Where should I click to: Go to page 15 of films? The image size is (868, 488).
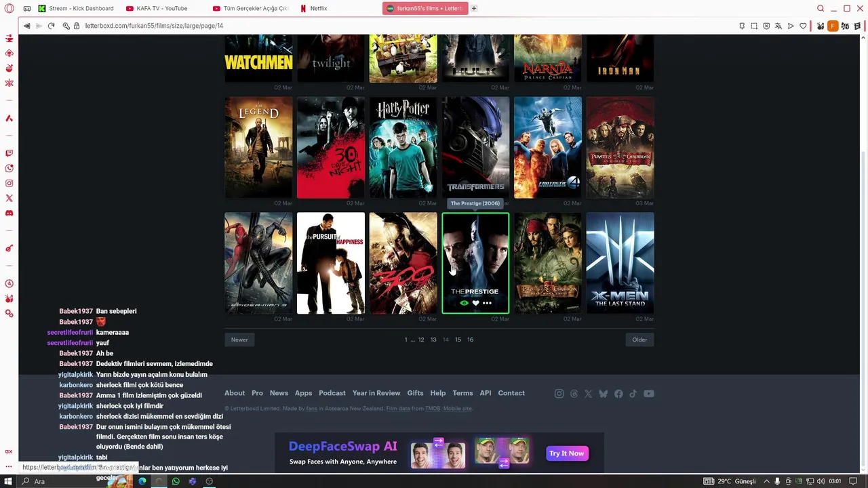coord(458,340)
